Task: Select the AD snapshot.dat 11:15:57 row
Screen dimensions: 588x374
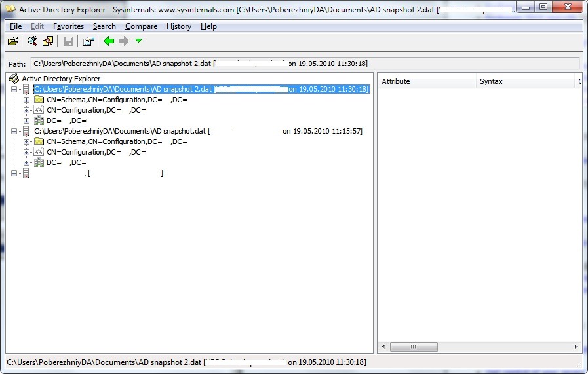Action: 198,131
